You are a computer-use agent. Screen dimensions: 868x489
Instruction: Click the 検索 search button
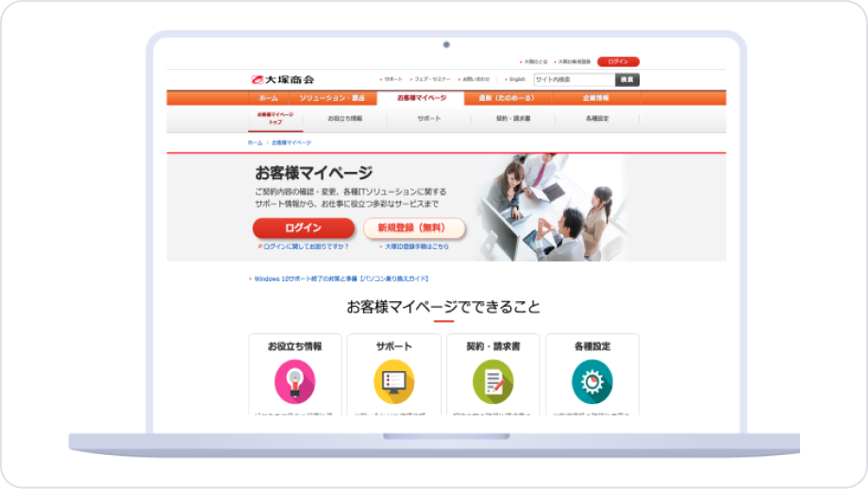627,79
